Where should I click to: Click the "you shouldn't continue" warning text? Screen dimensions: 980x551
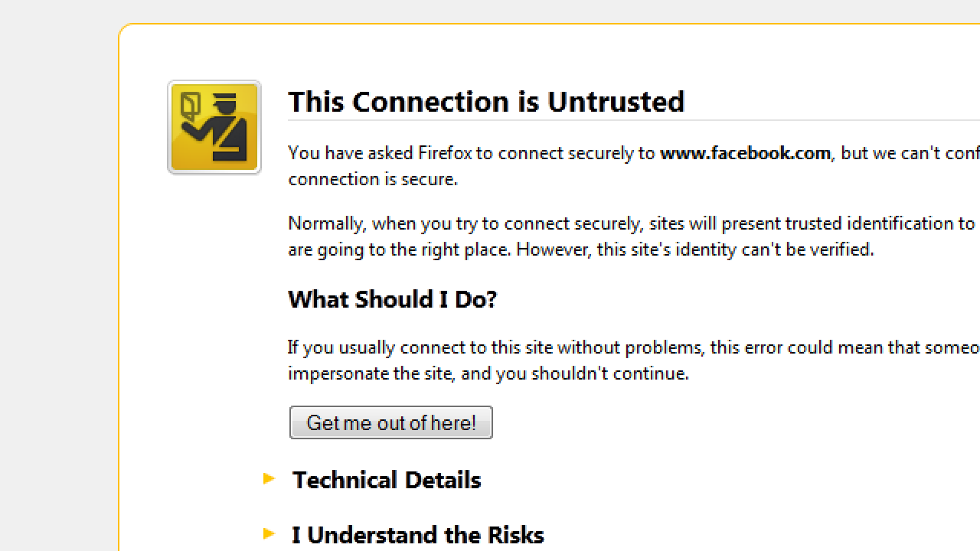[x=592, y=373]
